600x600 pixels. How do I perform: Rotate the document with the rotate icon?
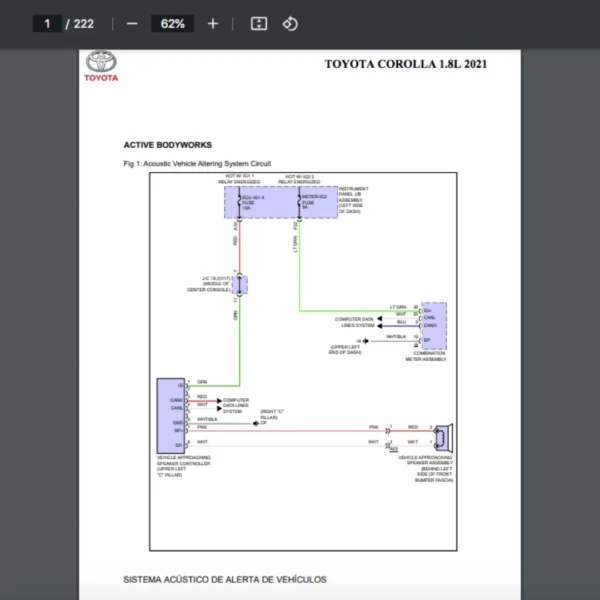click(x=290, y=23)
